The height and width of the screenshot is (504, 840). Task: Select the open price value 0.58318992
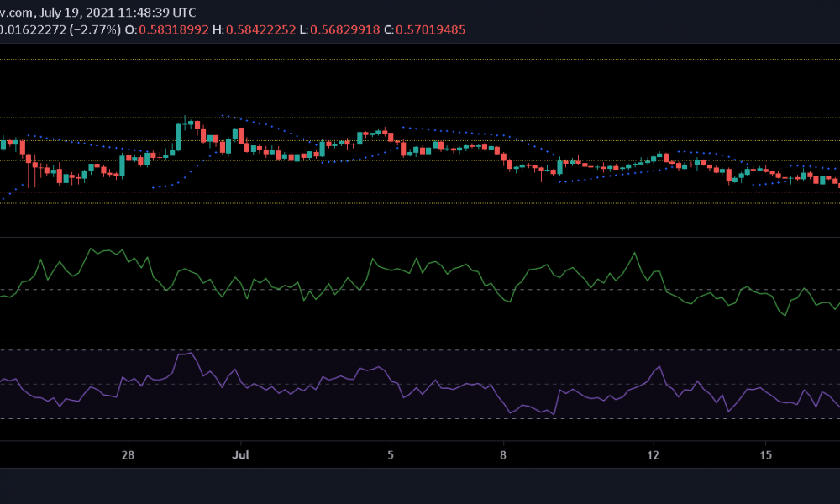pyautogui.click(x=174, y=30)
